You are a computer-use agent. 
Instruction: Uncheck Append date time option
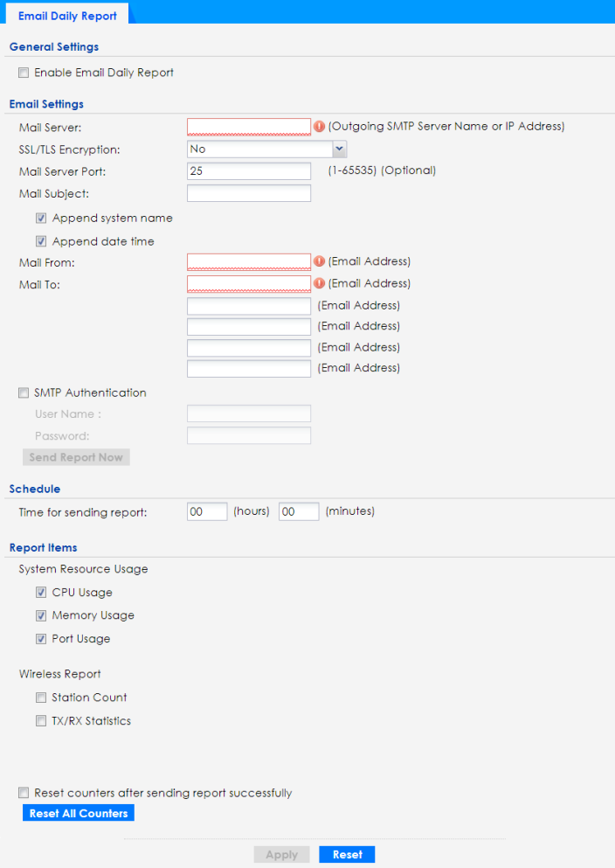[41, 241]
